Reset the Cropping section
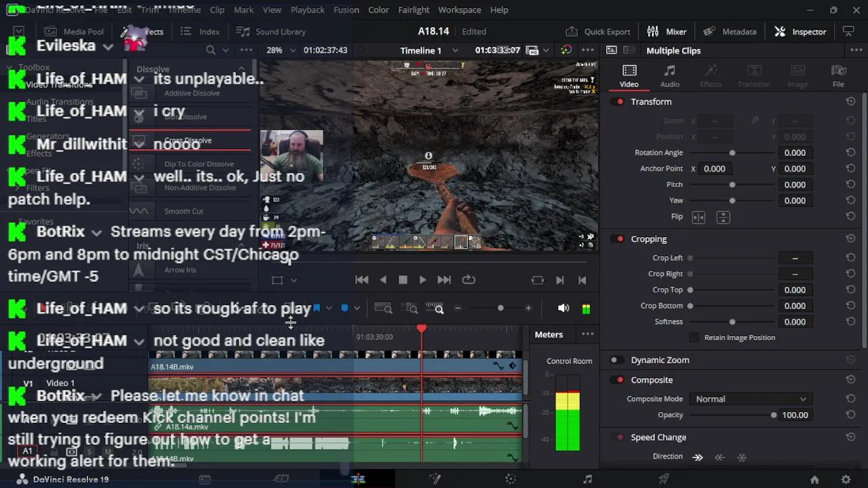This screenshot has width=868, height=488. pyautogui.click(x=850, y=239)
